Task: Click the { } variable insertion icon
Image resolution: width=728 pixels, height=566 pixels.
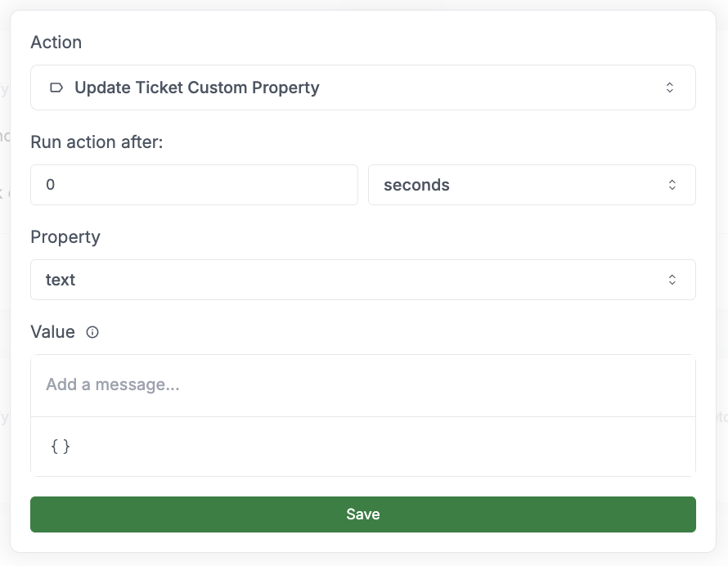Action: (x=60, y=447)
